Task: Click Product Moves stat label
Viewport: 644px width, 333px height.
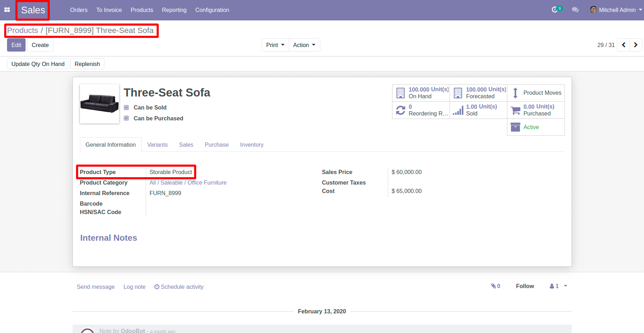Action: point(542,93)
